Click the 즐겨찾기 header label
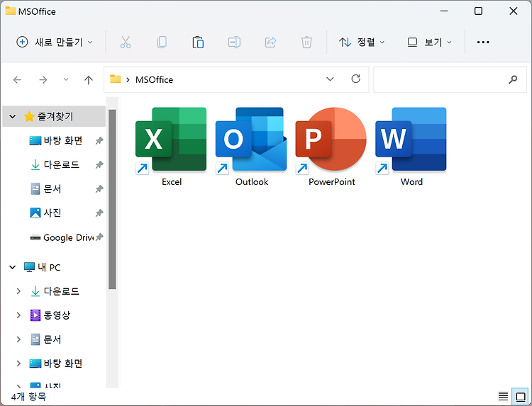This screenshot has width=532, height=406. pyautogui.click(x=55, y=117)
